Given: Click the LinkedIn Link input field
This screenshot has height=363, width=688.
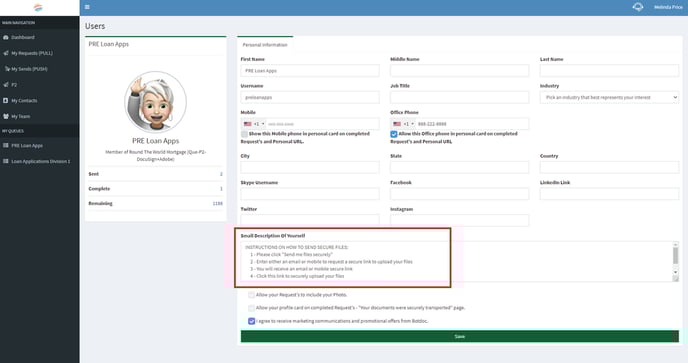Looking at the screenshot, I should [x=609, y=194].
